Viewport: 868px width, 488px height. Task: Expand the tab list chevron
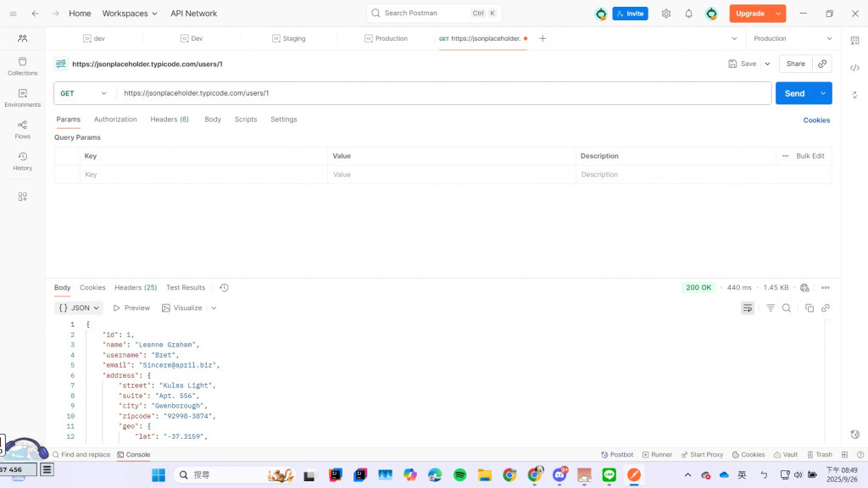click(734, 38)
